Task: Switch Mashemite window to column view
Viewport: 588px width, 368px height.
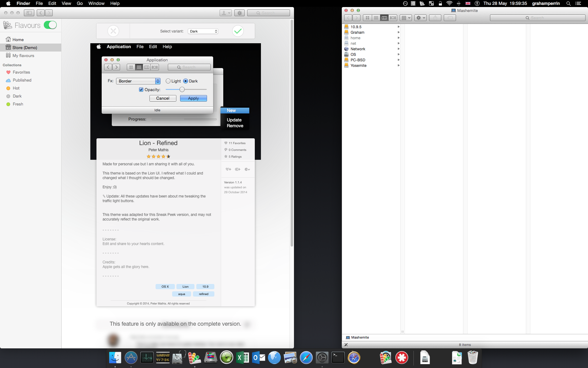Action: 384,18
